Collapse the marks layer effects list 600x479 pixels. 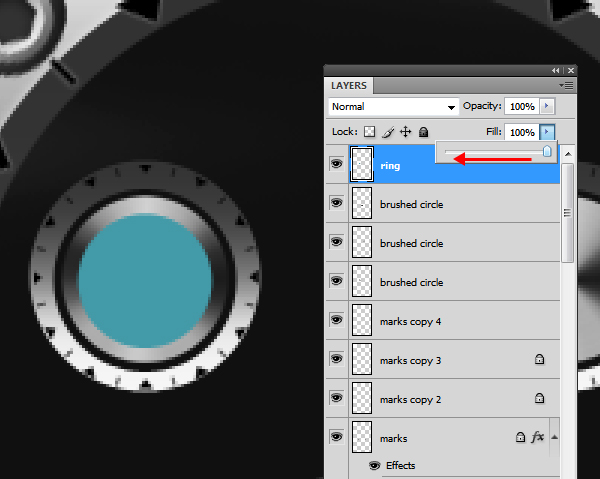pos(554,437)
